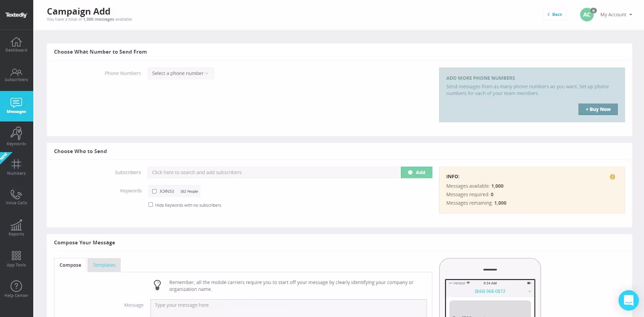Open the Dashboard home icon

(x=16, y=42)
